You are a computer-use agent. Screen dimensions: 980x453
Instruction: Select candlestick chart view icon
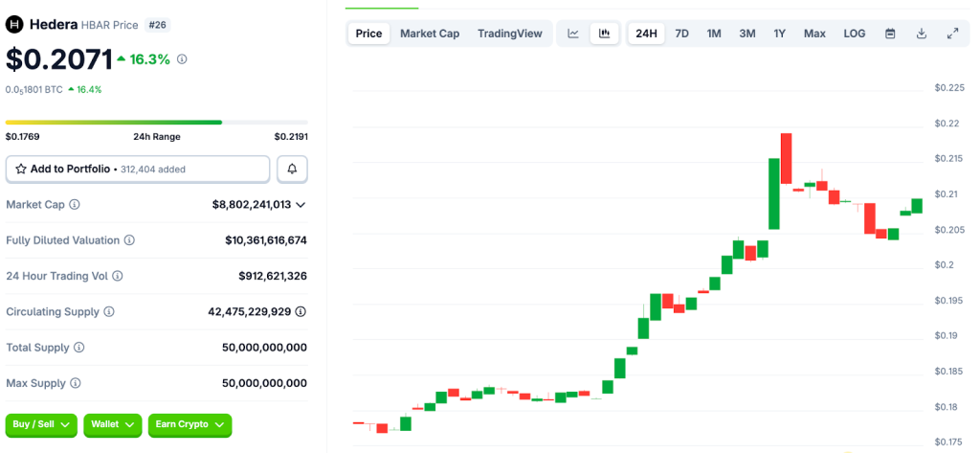point(604,34)
